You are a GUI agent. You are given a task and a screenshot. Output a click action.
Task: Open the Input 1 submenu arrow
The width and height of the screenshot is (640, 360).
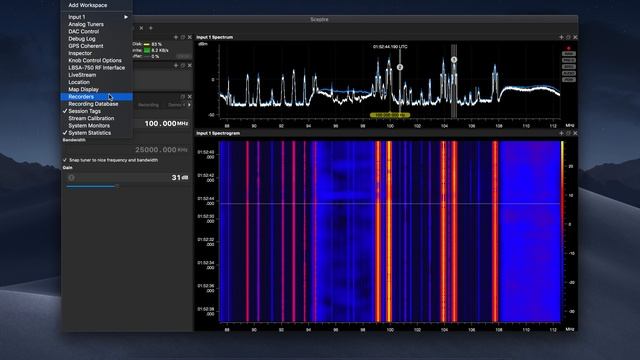[x=126, y=17]
